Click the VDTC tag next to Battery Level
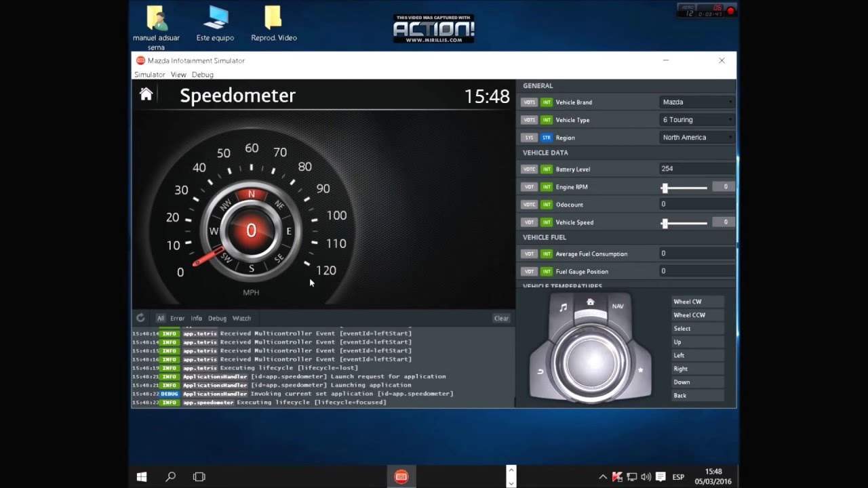Viewport: 868px width, 488px height. tap(529, 169)
